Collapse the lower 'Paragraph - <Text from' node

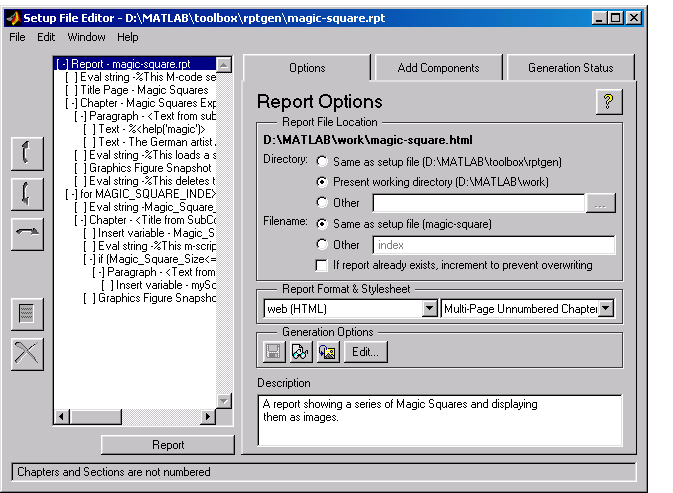coord(98,272)
